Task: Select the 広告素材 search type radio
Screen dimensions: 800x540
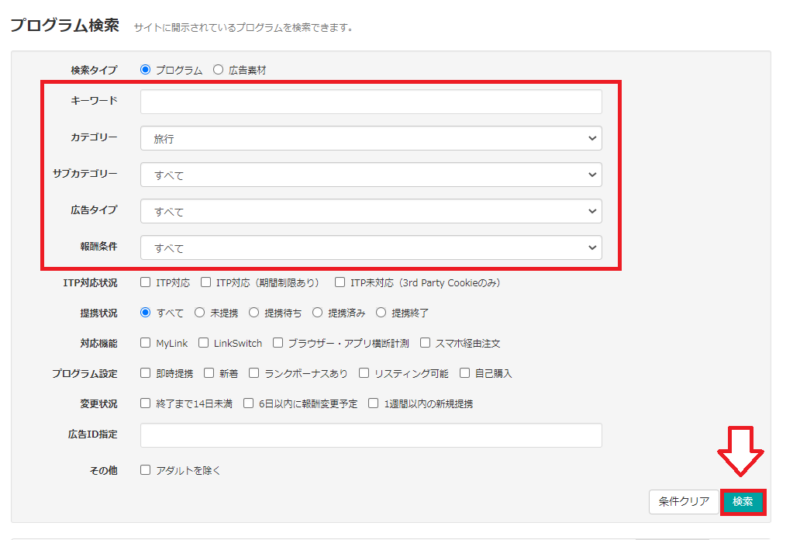Action: pyautogui.click(x=218, y=70)
